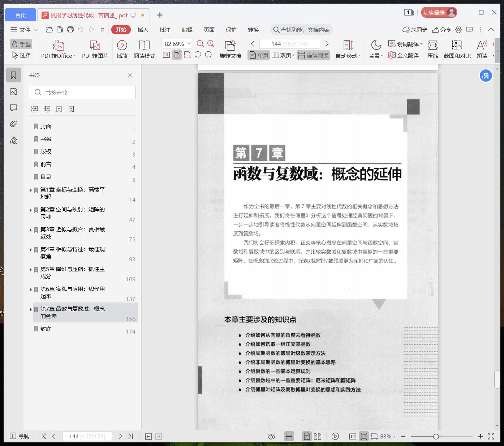This screenshot has width=504, height=446.
Task: Collapse all bookmarks icon
Action: pyautogui.click(x=47, y=109)
